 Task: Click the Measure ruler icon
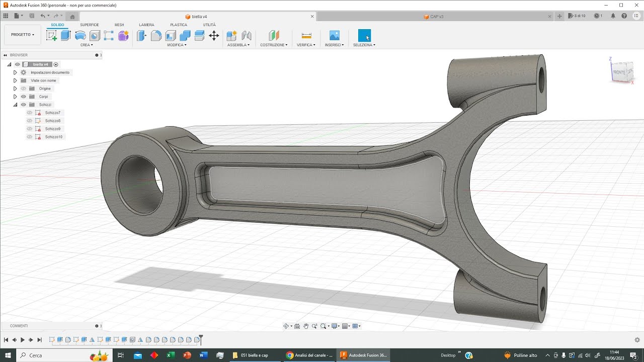tap(306, 36)
